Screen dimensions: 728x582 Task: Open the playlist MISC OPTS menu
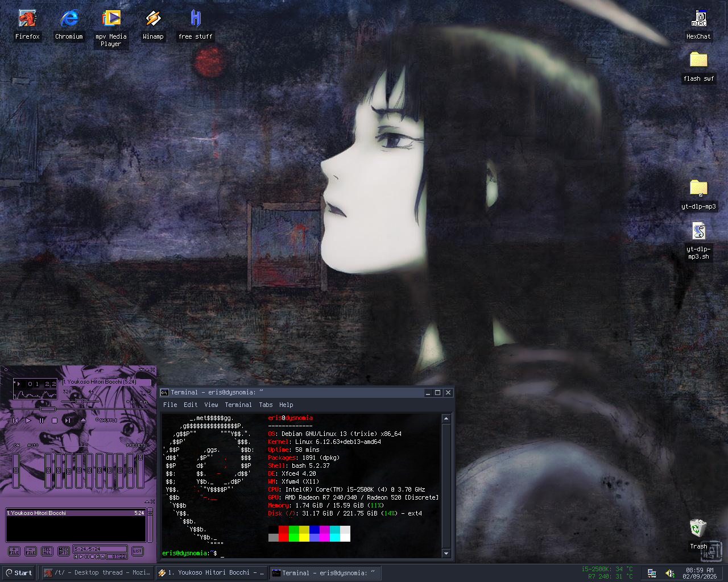coord(64,551)
